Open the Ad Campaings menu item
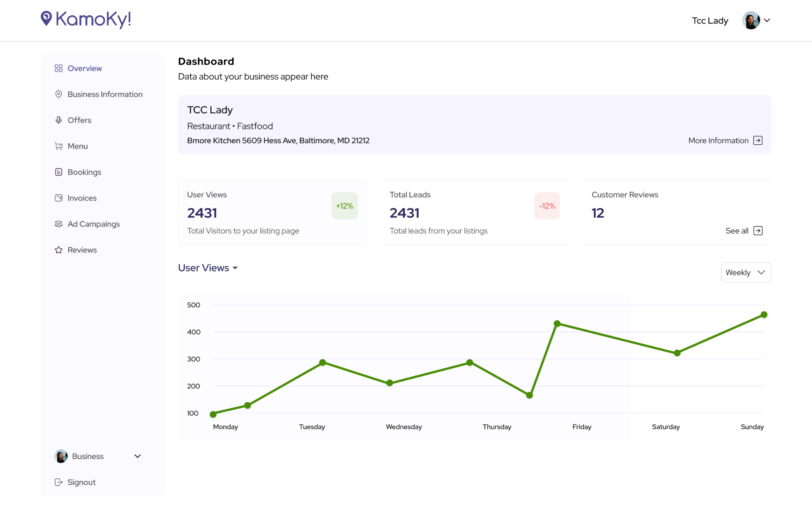Viewport: 812px width, 520px height. pos(93,224)
